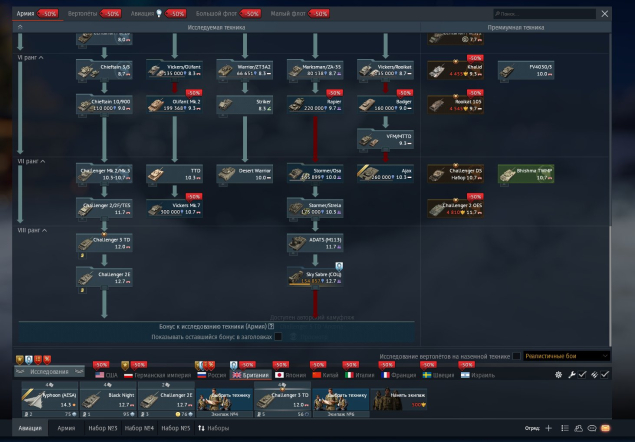
Task: Toggle show remaining bonus in headers checkbox
Action: 279,337
